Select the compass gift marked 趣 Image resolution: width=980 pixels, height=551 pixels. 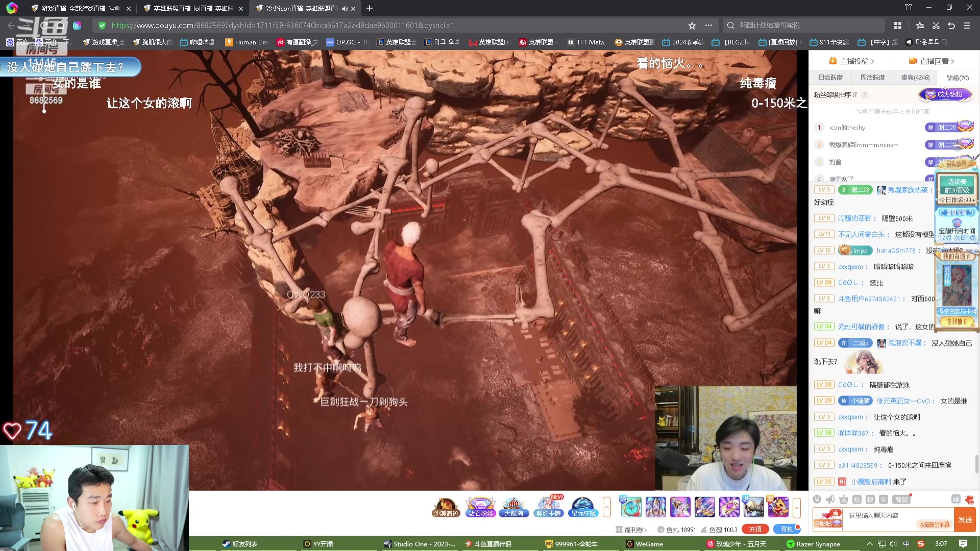click(631, 507)
